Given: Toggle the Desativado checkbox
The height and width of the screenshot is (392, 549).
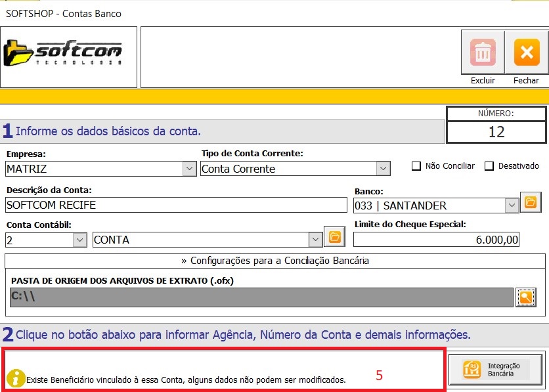Looking at the screenshot, I should (489, 166).
